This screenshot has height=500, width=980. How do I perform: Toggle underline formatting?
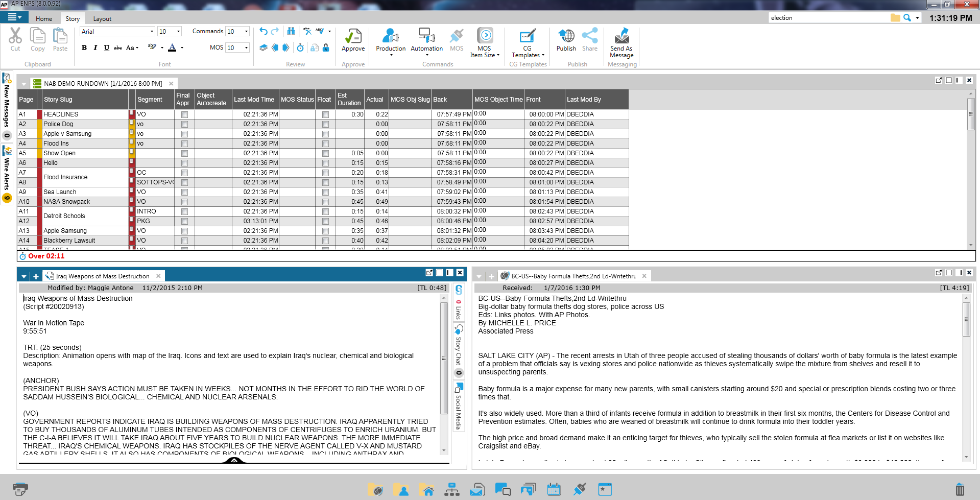coord(106,47)
